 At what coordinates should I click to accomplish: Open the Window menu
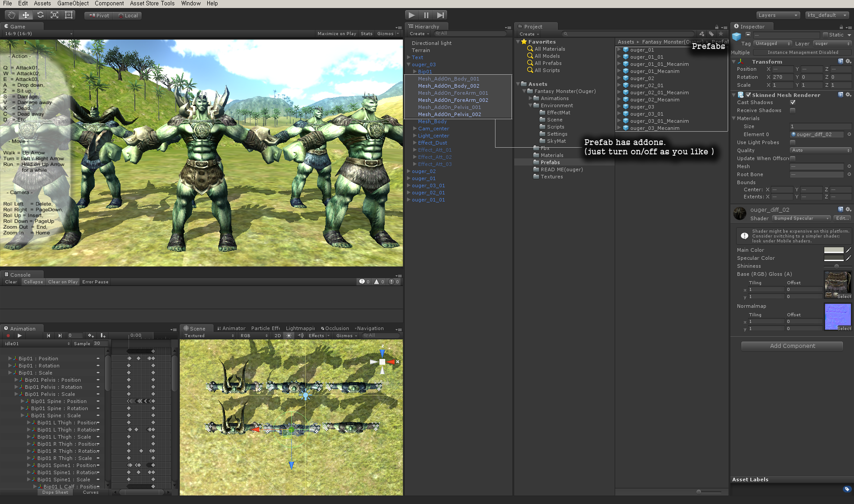[191, 4]
